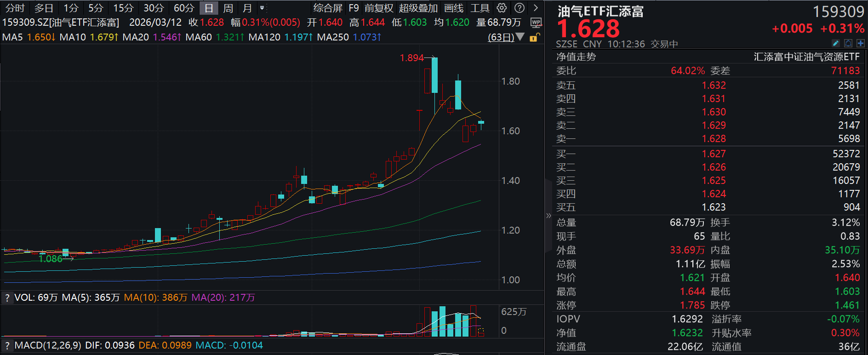The width and height of the screenshot is (868, 355).
Task: Expand the period list dropdown arrow
Action: coord(262,8)
